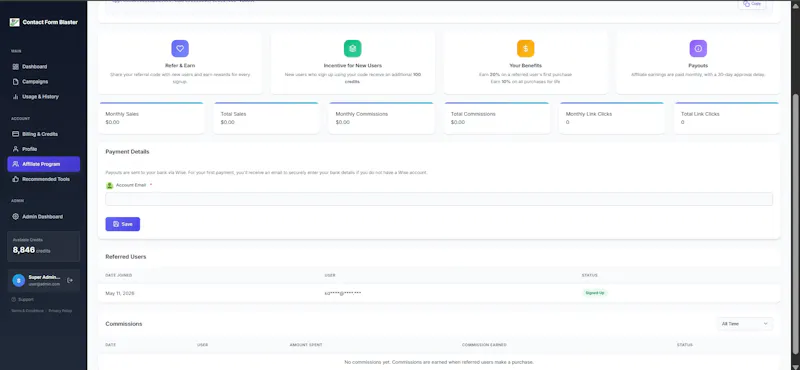Open Dashboard via its sidebar icon
The width and height of the screenshot is (800, 370).
pos(15,67)
